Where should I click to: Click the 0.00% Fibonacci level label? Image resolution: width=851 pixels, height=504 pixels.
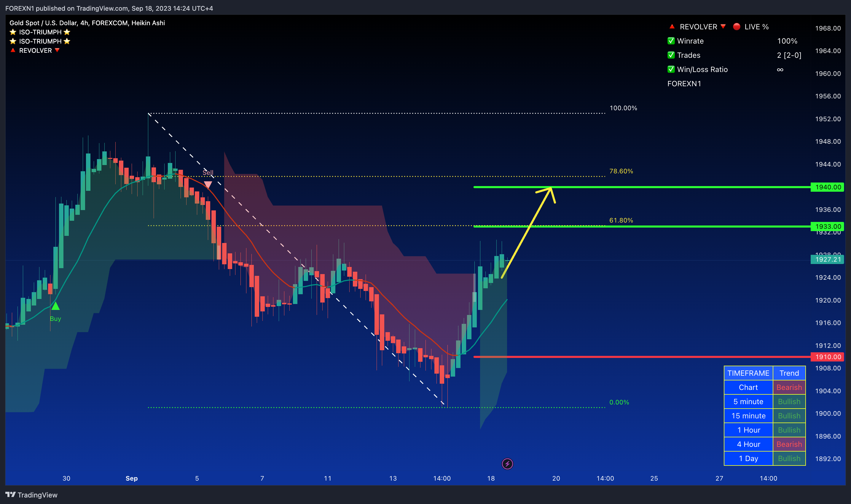[619, 402]
